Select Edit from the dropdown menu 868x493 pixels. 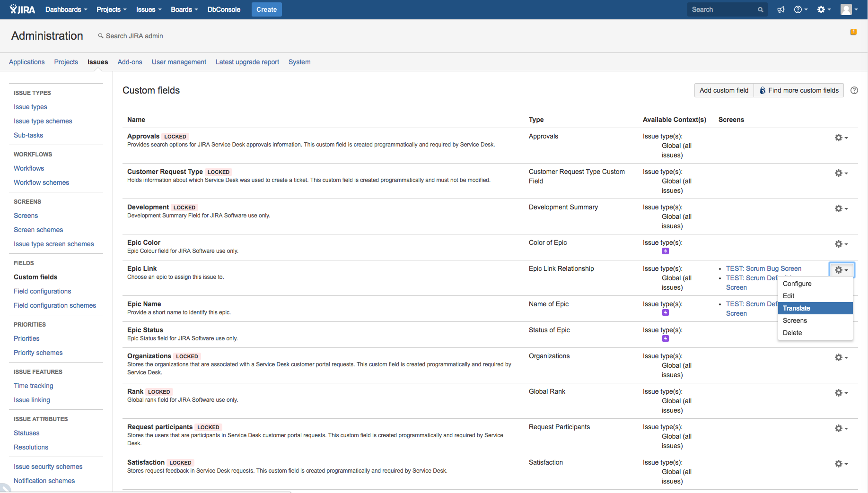click(815, 296)
